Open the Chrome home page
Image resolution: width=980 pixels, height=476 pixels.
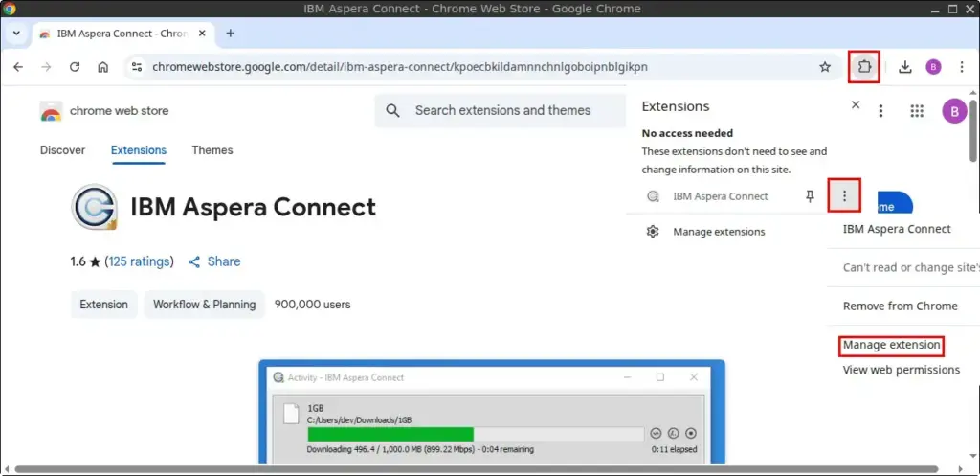103,67
